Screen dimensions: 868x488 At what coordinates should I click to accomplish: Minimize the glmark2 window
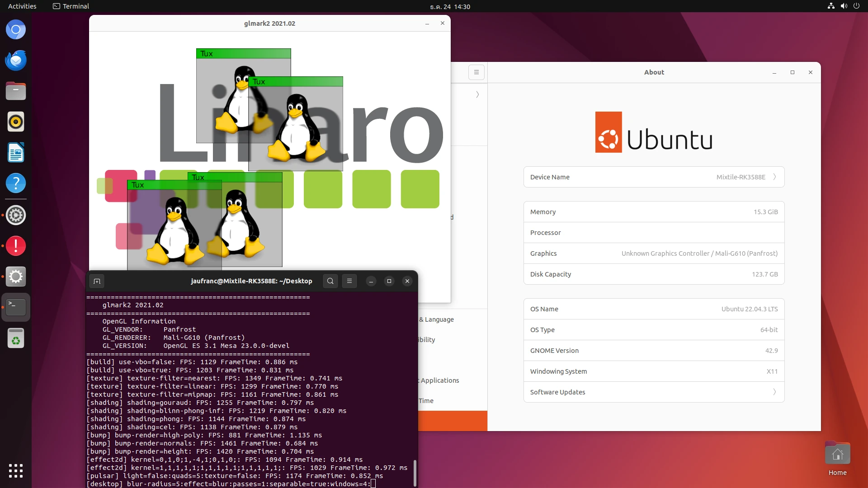point(427,23)
